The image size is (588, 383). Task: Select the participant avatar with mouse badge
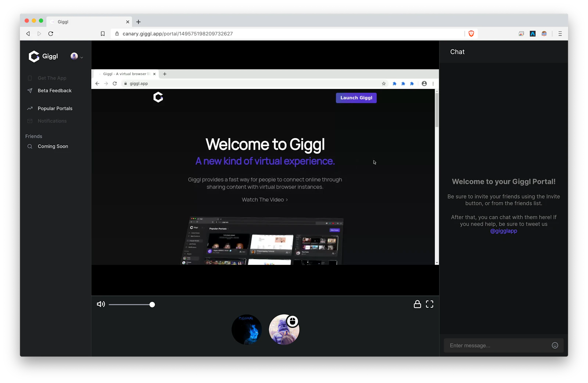tap(284, 330)
